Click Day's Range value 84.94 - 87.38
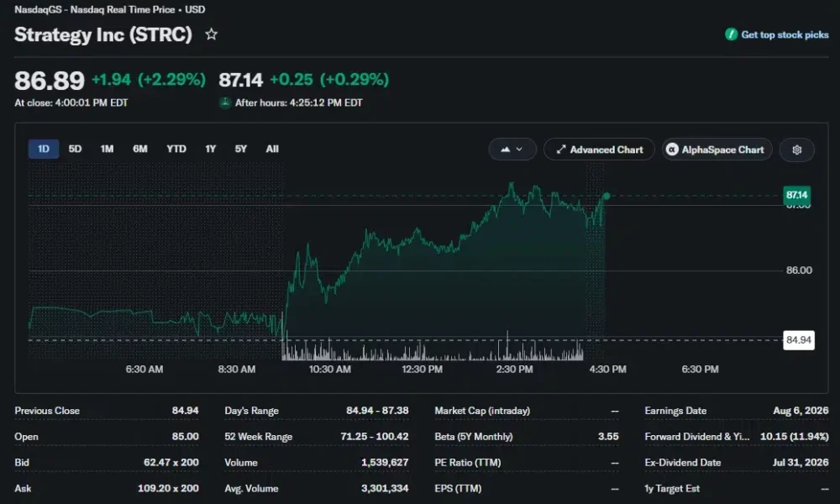This screenshot has width=840, height=504. (x=377, y=411)
